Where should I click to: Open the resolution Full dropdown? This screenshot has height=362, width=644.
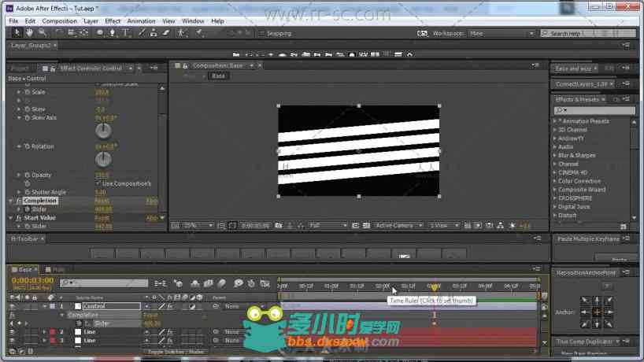[x=328, y=225]
